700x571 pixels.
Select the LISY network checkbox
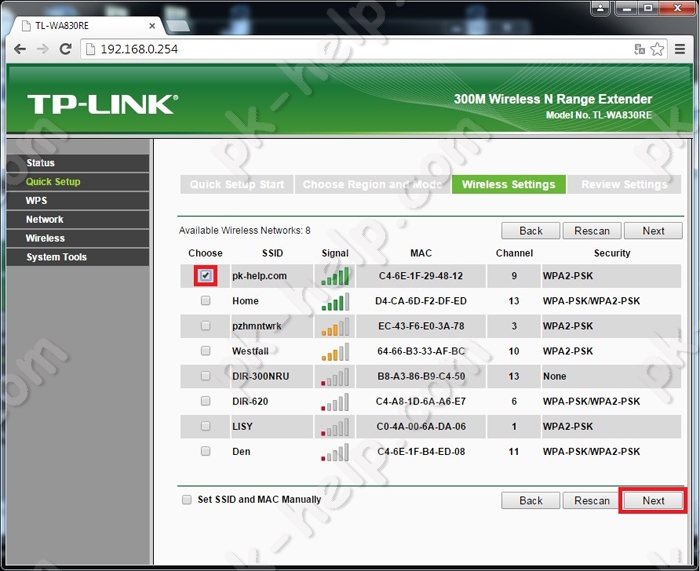(x=205, y=426)
